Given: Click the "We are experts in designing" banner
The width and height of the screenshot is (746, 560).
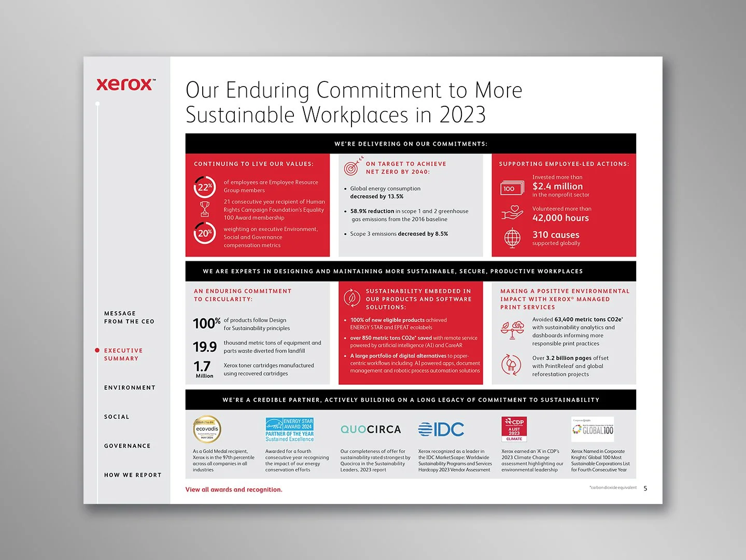Looking at the screenshot, I should pyautogui.click(x=411, y=271).
